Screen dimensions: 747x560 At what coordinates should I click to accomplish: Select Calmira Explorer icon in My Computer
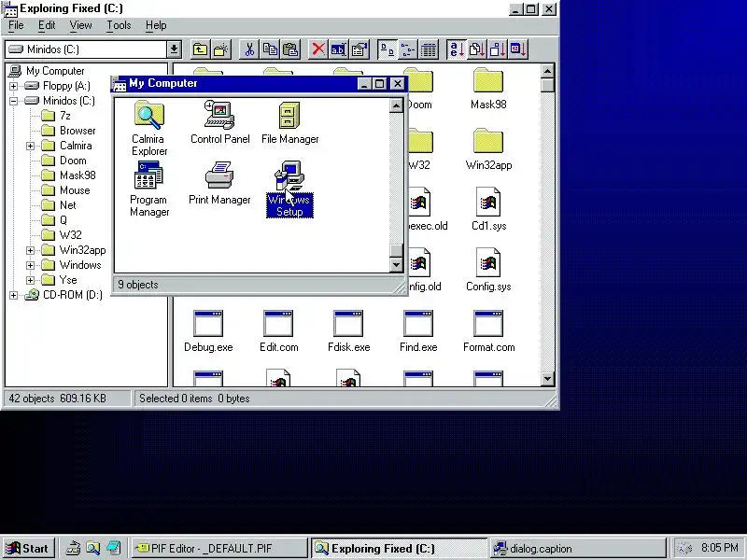[x=148, y=128]
